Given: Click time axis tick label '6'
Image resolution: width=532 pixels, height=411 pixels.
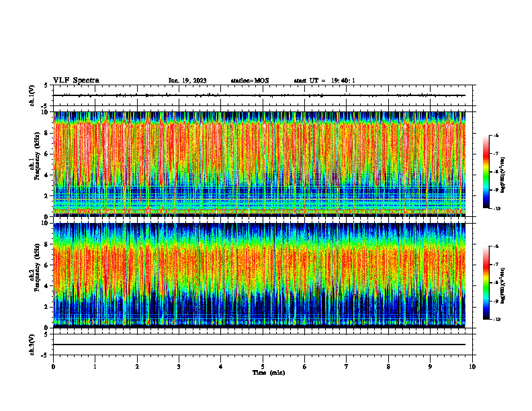Looking at the screenshot, I should pos(305,367).
